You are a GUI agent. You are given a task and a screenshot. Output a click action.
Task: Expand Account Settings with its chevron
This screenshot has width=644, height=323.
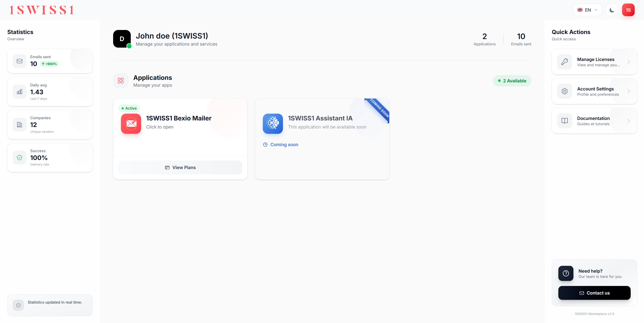(x=629, y=91)
